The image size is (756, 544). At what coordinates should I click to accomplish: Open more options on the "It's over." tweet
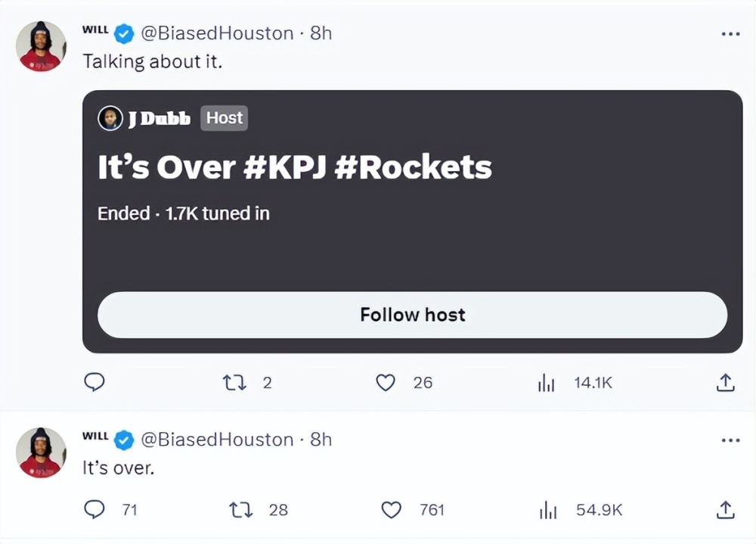730,440
